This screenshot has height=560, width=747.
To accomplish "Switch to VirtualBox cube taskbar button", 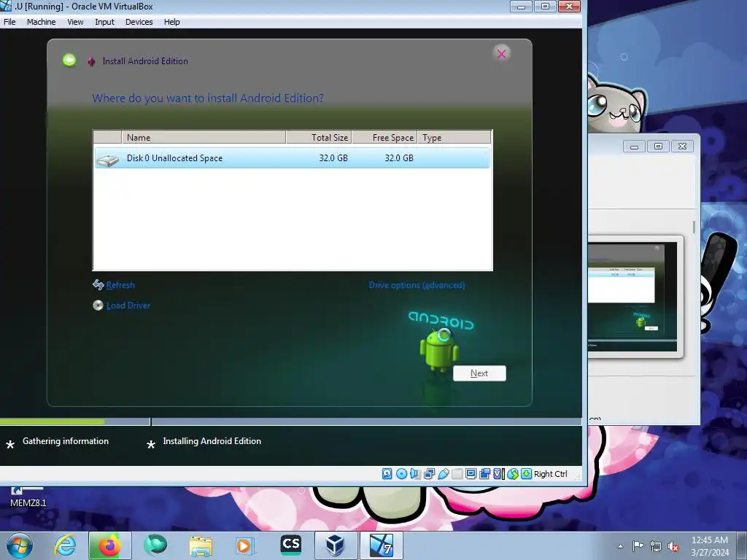I will pyautogui.click(x=336, y=545).
